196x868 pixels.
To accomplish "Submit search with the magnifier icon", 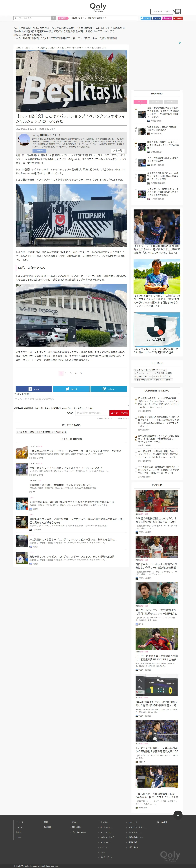I will pos(53,18).
